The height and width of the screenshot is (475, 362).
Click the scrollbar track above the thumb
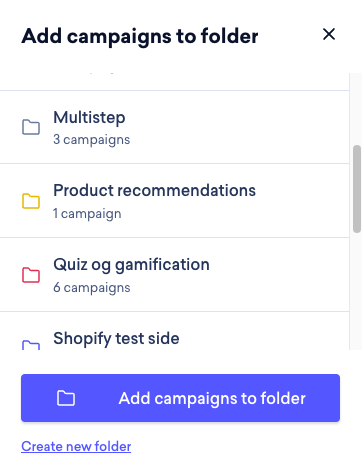pos(357,109)
